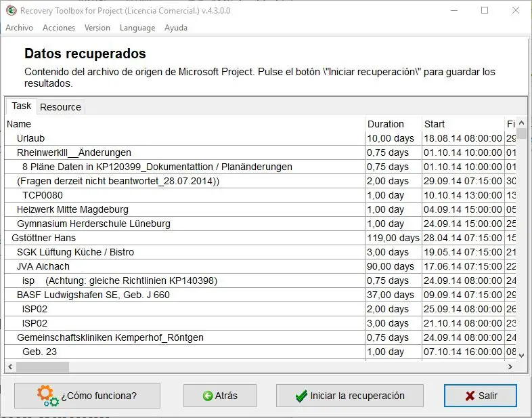Minimize the Recovery Toolbox window
The width and height of the screenshot is (532, 418).
pos(454,11)
